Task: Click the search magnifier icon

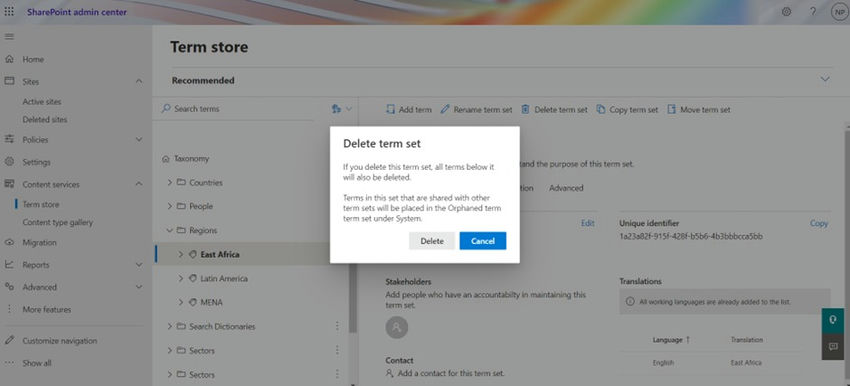Action: (166, 108)
